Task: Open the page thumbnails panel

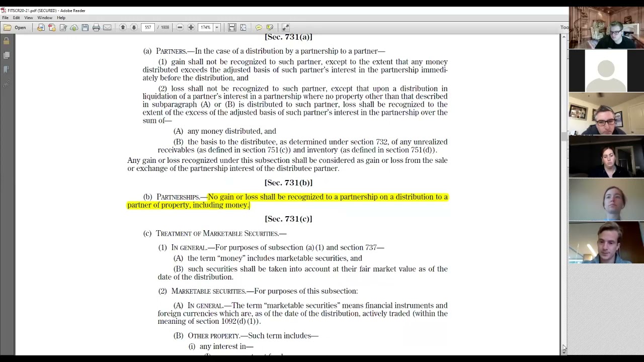Action: coord(7,55)
